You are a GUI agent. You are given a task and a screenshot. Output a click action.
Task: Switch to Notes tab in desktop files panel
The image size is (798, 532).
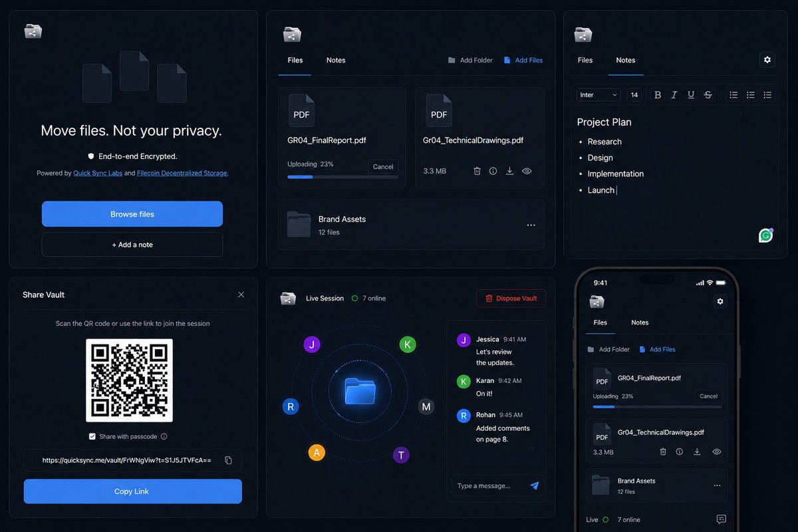pyautogui.click(x=336, y=60)
